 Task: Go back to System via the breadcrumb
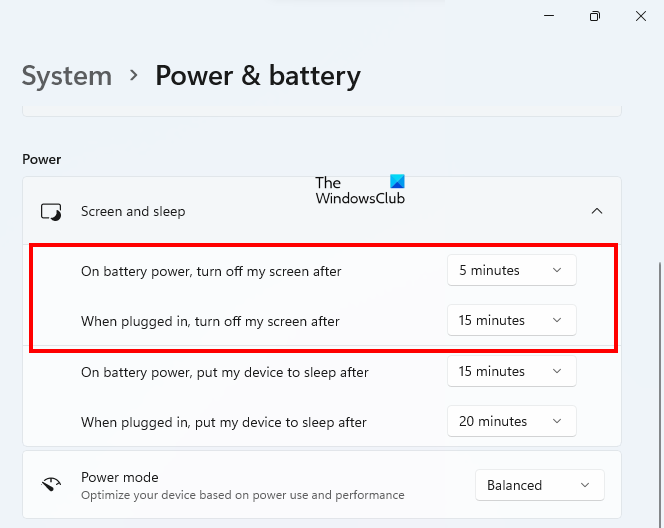(x=67, y=76)
